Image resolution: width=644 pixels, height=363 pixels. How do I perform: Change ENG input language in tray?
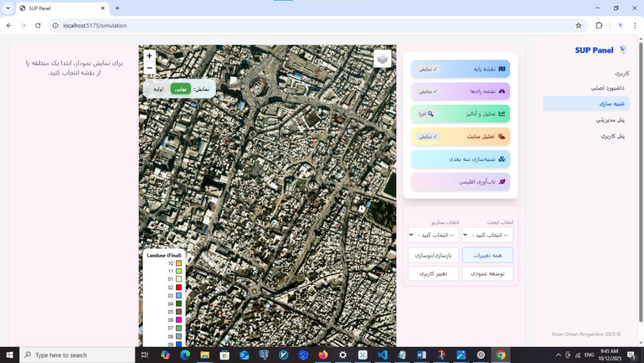click(589, 355)
